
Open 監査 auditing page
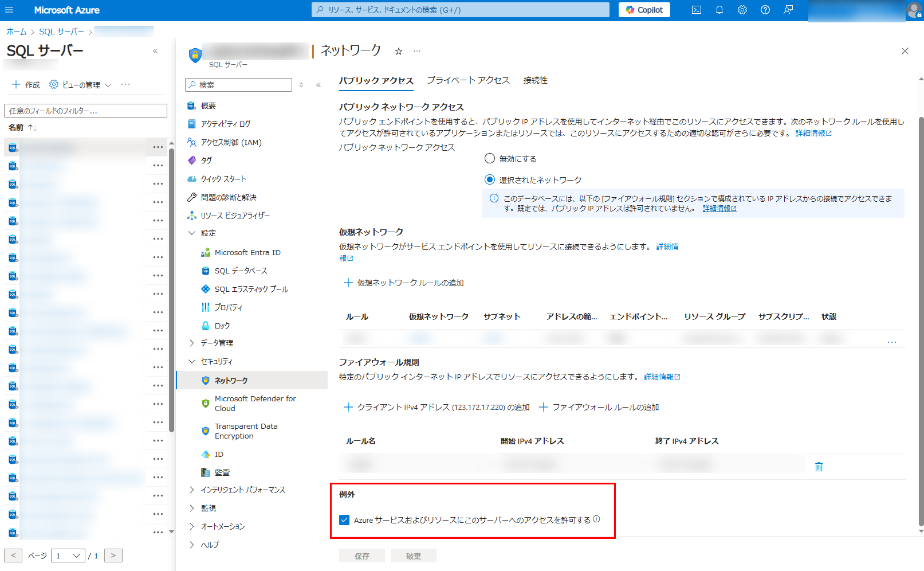(222, 473)
